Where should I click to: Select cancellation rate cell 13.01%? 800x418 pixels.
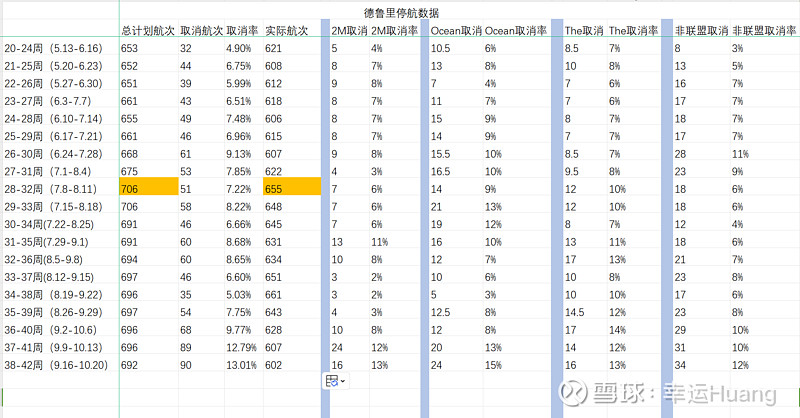click(x=242, y=365)
